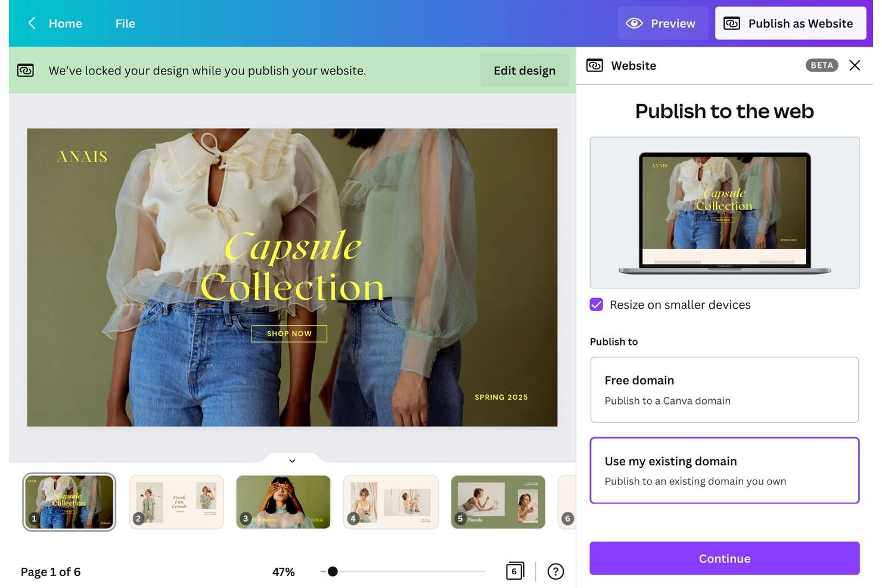
Task: Close the Website publish panel
Action: 855,66
